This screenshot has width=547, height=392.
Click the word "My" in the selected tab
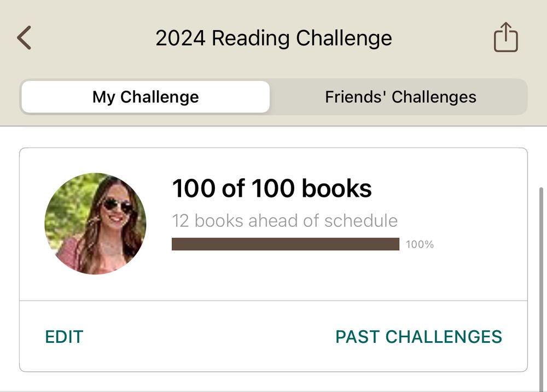pyautogui.click(x=103, y=97)
